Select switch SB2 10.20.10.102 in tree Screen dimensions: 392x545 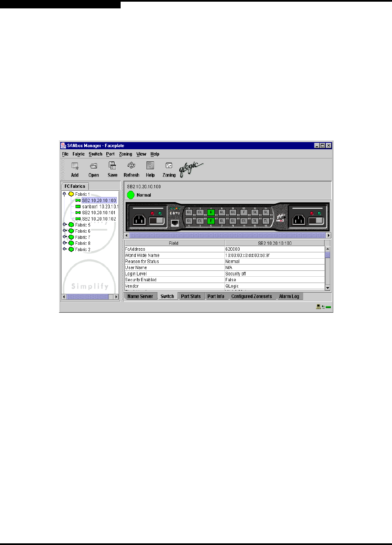(x=99, y=219)
